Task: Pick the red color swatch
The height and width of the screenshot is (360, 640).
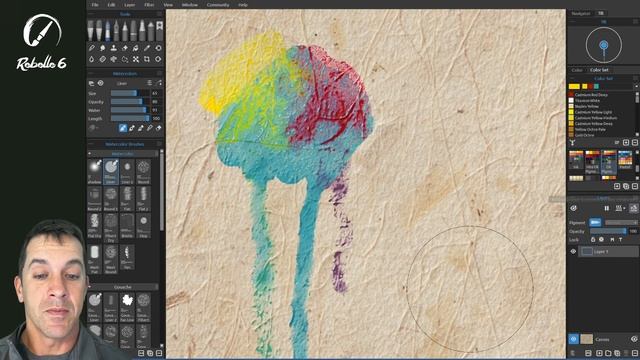Action: point(591,87)
